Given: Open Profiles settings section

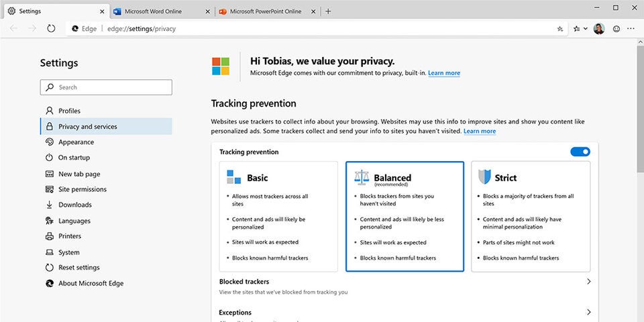Looking at the screenshot, I should point(106,111).
